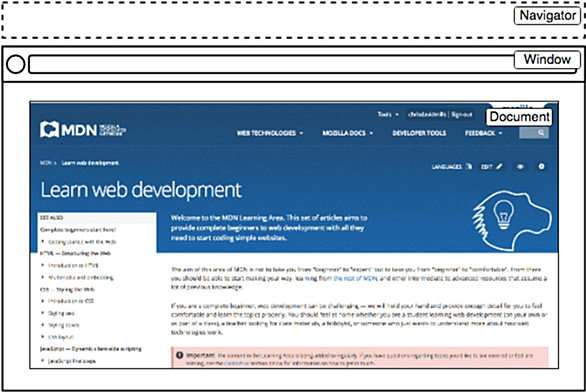This screenshot has width=586, height=392.
Task: Click the Window label box
Action: pos(548,60)
